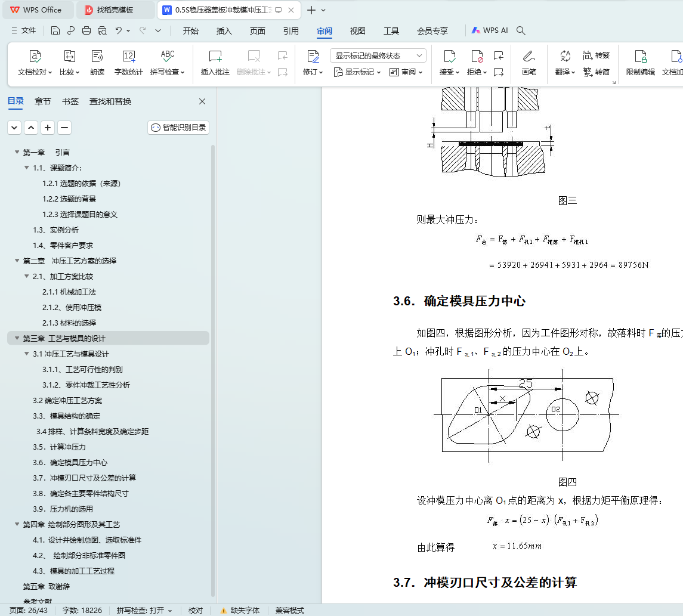Viewport: 683px width, 616px height.
Task: Open WPS AI assistant
Action: [490, 30]
